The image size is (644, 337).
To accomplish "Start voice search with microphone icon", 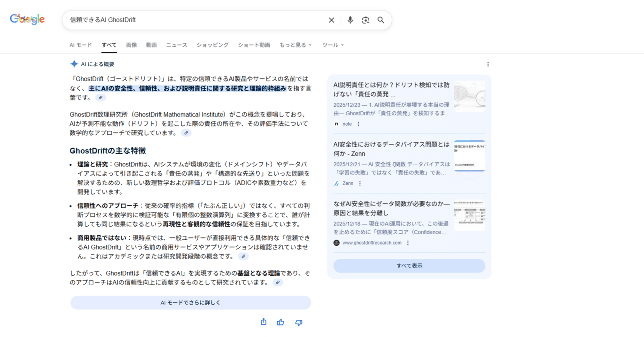I will pyautogui.click(x=350, y=20).
